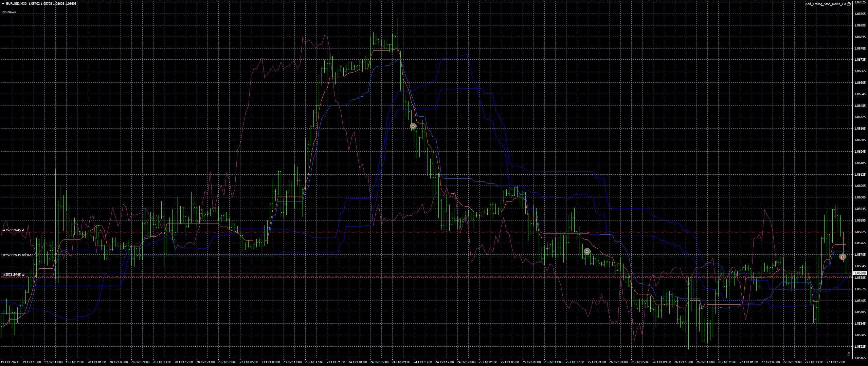868x366 pixels.
Task: Open the one-click trading triangle before EURUSD,M30
Action: click(x=3, y=4)
